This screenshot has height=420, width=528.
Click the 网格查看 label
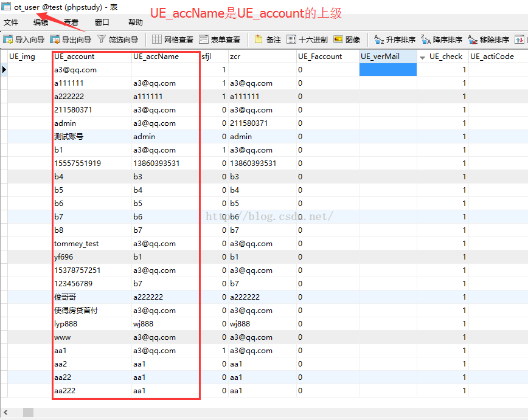(178, 40)
